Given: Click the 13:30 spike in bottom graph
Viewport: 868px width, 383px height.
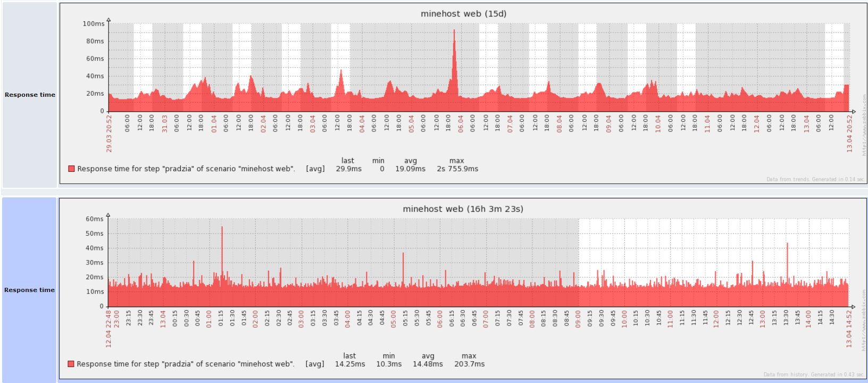Looking at the screenshot, I should pyautogui.click(x=787, y=261).
